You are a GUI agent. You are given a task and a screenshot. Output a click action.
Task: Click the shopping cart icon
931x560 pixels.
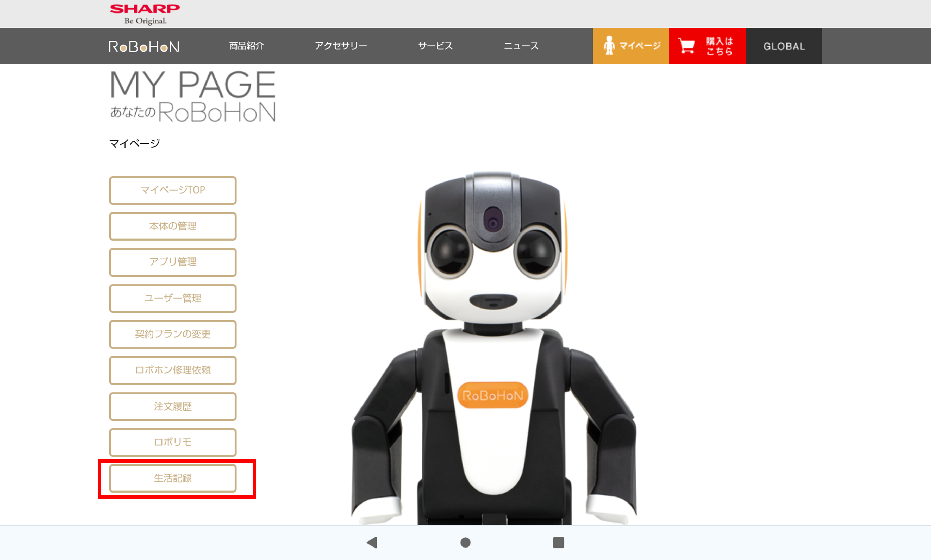(686, 46)
